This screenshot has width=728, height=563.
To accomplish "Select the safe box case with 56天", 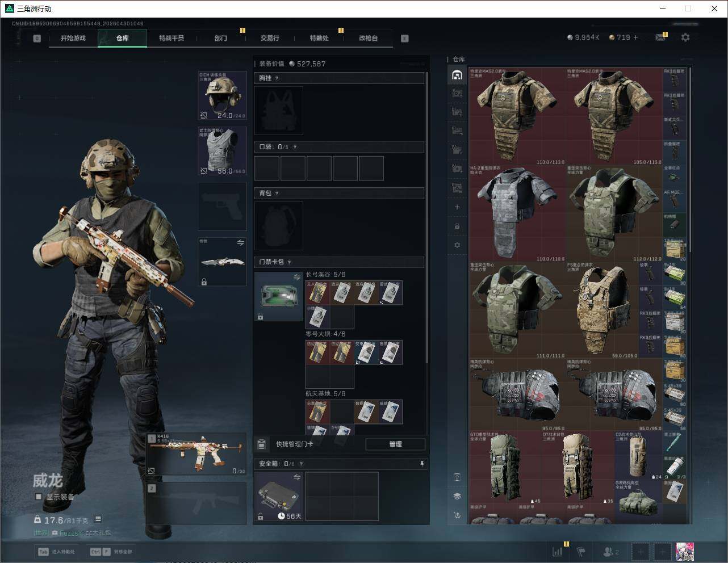I will pyautogui.click(x=279, y=497).
